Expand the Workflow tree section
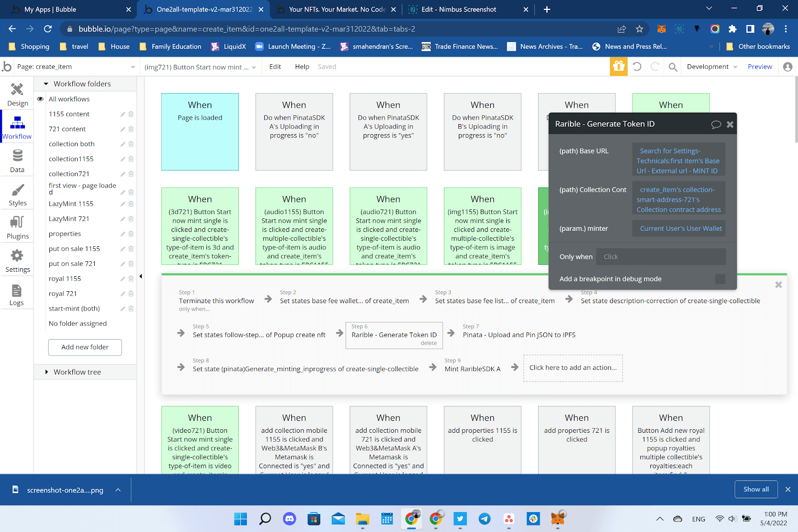The height and width of the screenshot is (532, 798). coord(77,371)
